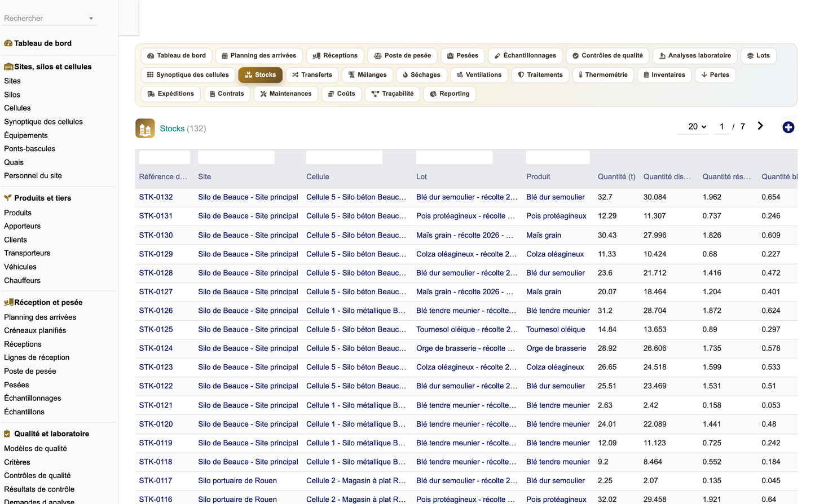
Task: Open Apporteurs in sidebar
Action: 23,226
